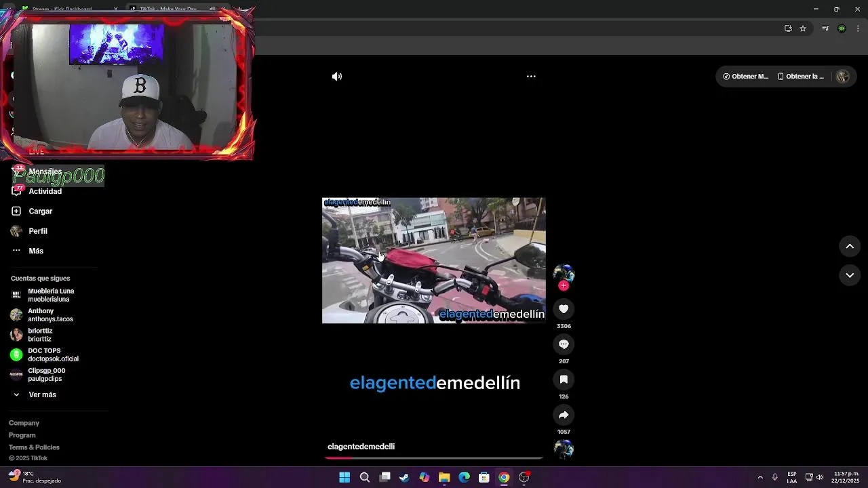Image resolution: width=868 pixels, height=488 pixels.
Task: Open Cargar upload in sidebar
Action: [x=40, y=211]
